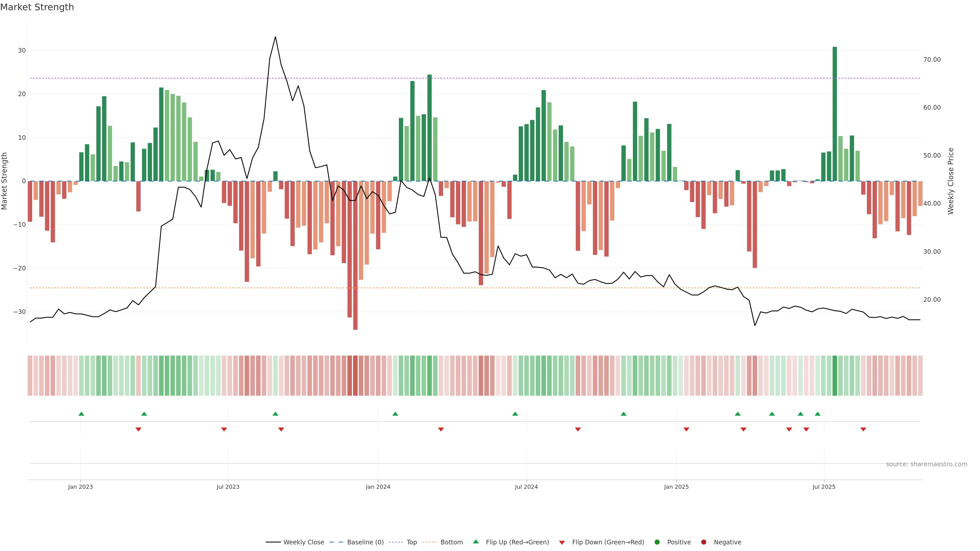Screen dimensions: 980x551
Task: Click the source: sharemaestro.com text
Action: click(926, 464)
